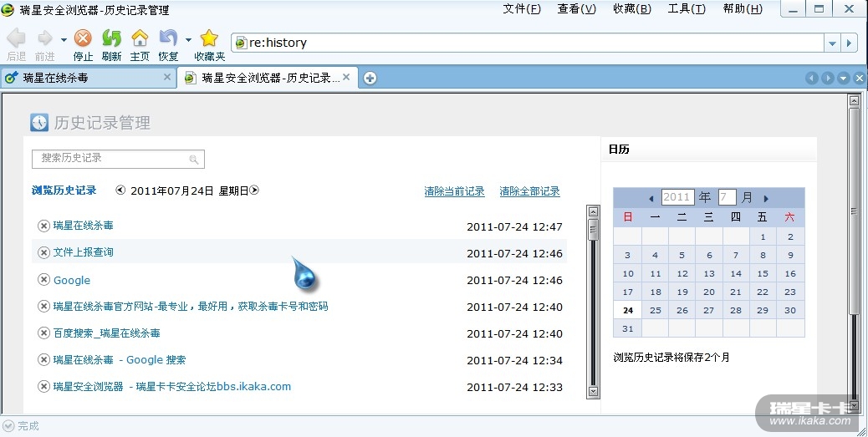Click the address bar Go arrow button

point(849,43)
